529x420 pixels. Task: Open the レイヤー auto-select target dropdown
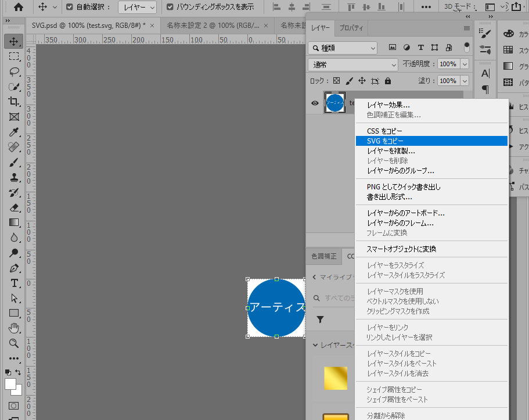(x=137, y=7)
